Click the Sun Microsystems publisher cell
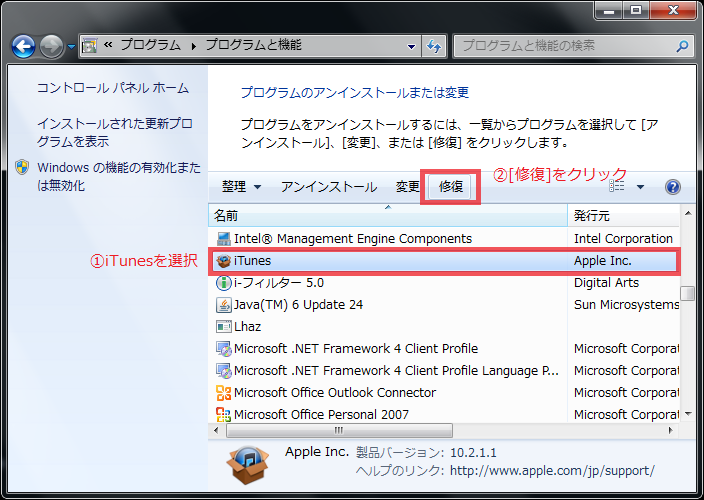The width and height of the screenshot is (704, 500). coord(626,304)
